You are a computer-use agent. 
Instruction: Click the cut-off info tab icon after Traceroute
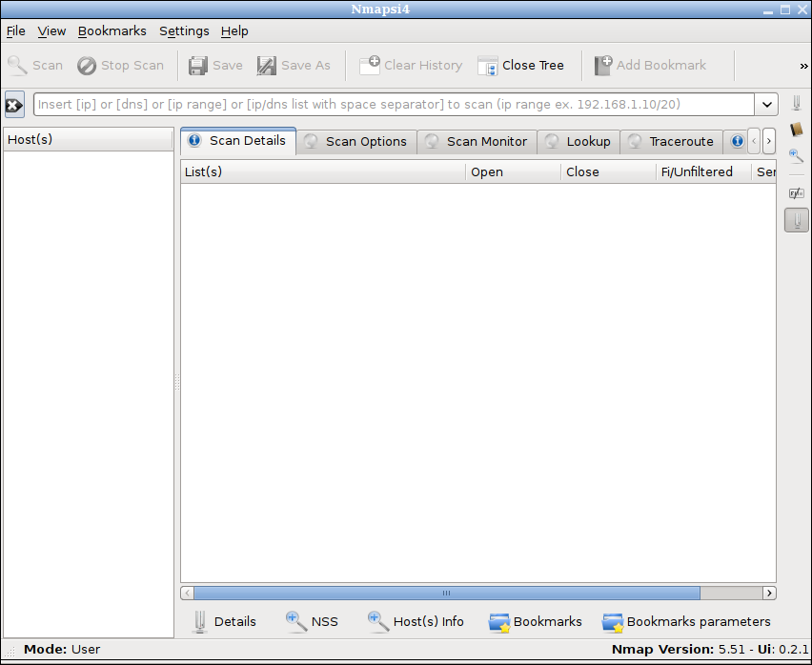737,141
